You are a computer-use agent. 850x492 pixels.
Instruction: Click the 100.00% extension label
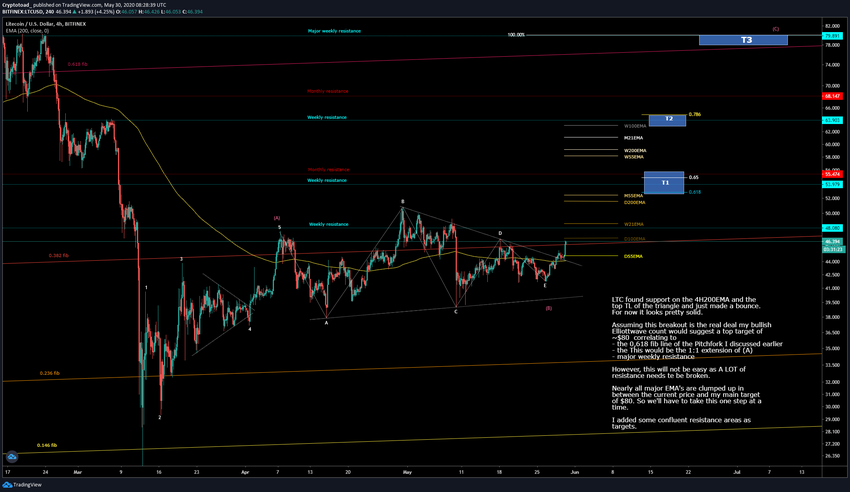[516, 35]
